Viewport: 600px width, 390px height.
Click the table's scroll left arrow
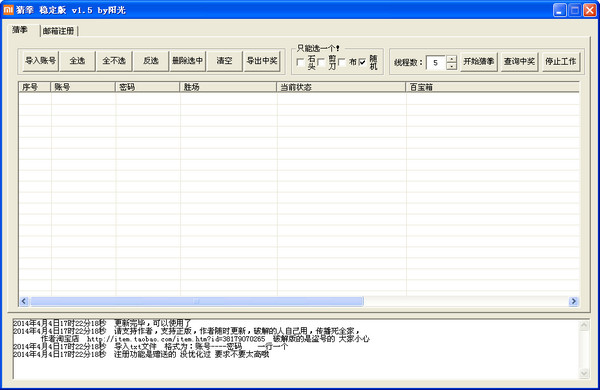pos(24,301)
